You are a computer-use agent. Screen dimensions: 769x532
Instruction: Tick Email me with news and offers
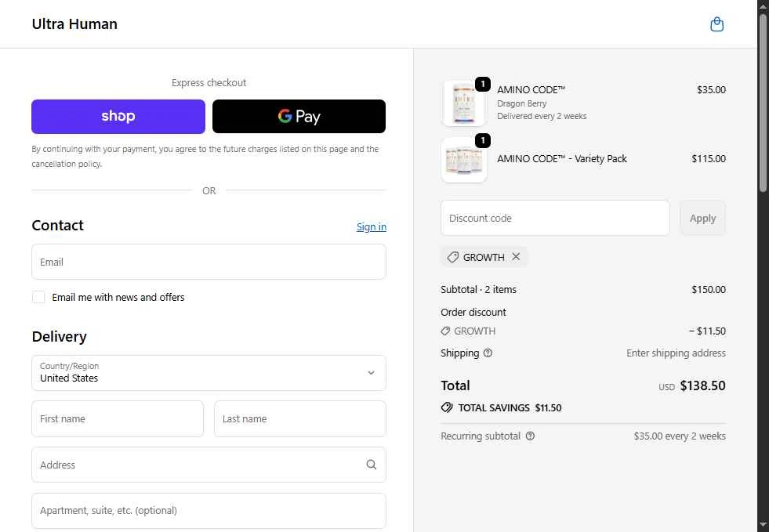click(38, 297)
